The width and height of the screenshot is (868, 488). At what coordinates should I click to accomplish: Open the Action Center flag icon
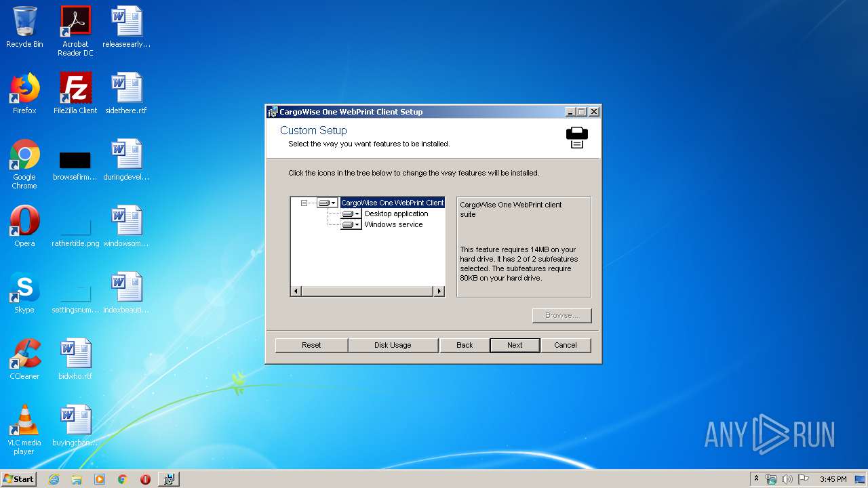[x=804, y=479]
